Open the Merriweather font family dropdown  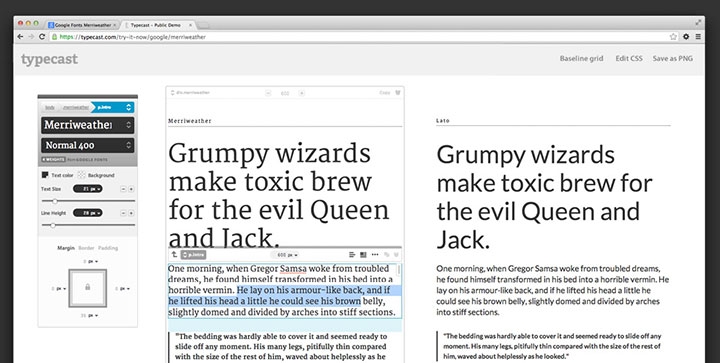[x=88, y=125]
